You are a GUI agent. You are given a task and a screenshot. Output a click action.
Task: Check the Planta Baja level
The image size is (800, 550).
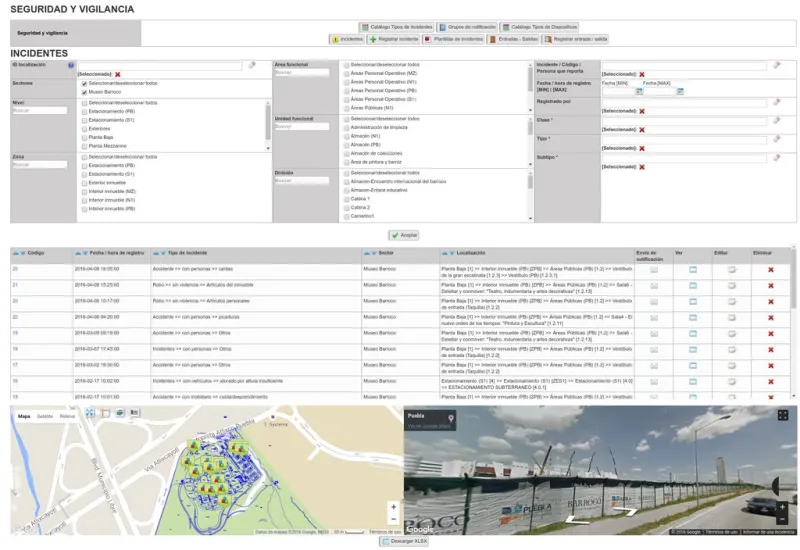[85, 138]
